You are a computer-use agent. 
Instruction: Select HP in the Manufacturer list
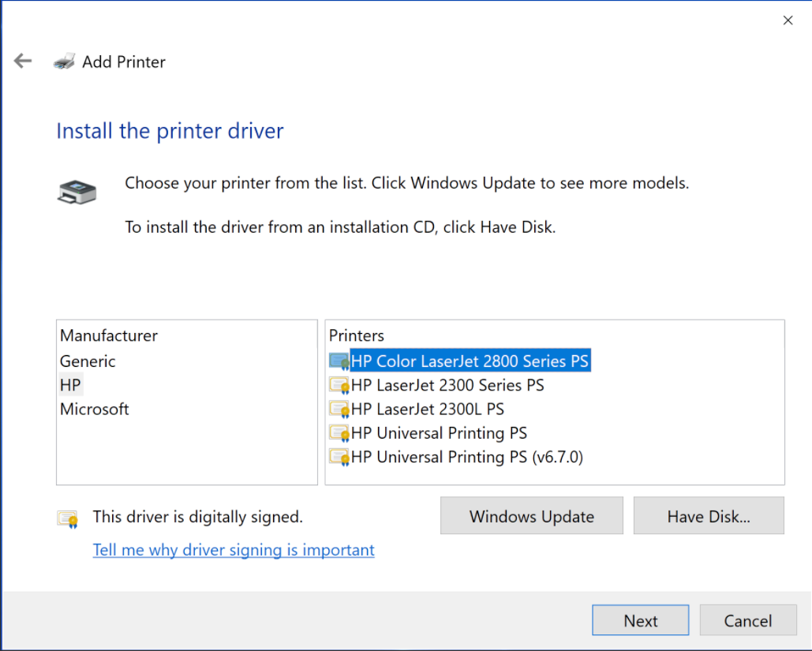pyautogui.click(x=70, y=385)
